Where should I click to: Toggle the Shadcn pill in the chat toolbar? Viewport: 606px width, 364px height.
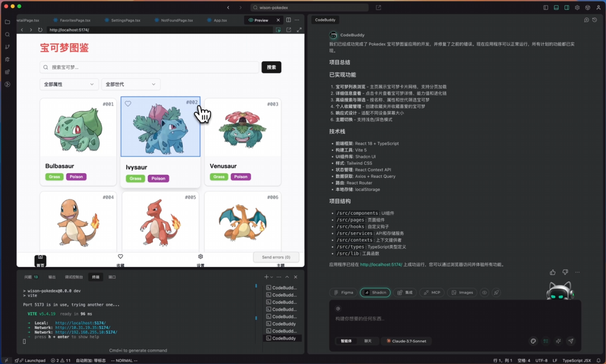[375, 292]
